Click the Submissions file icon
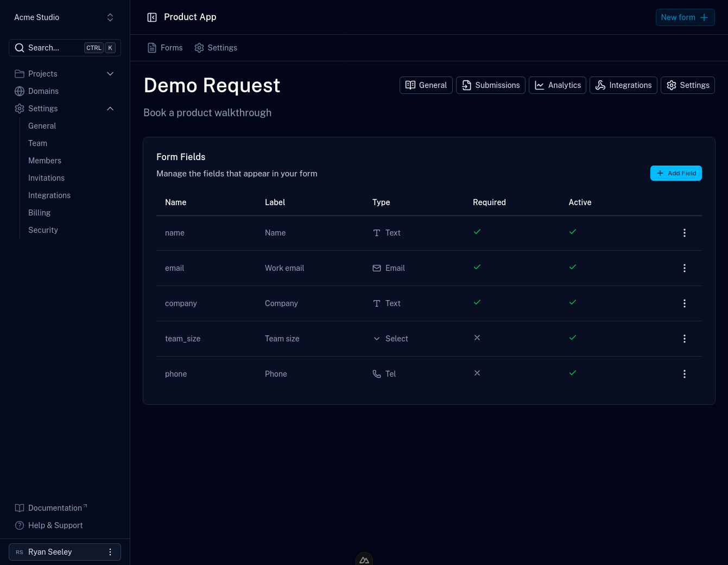 click(x=467, y=85)
